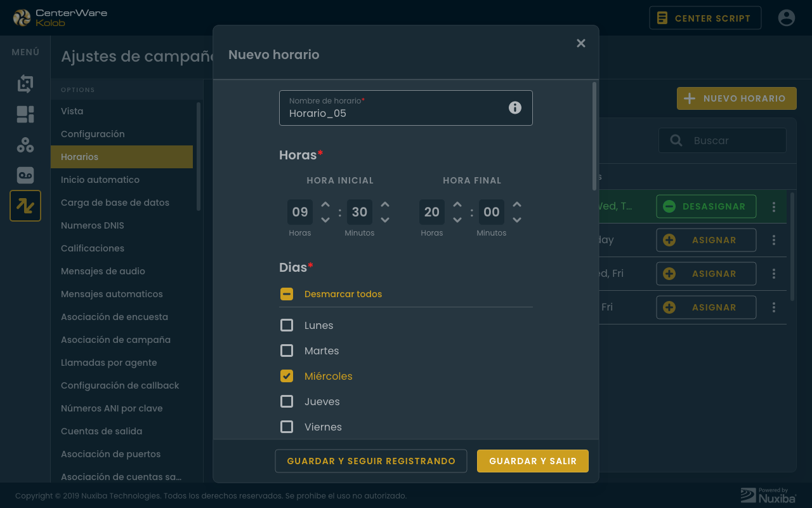Open Asociación de puertos option
The height and width of the screenshot is (508, 812).
pos(122,454)
